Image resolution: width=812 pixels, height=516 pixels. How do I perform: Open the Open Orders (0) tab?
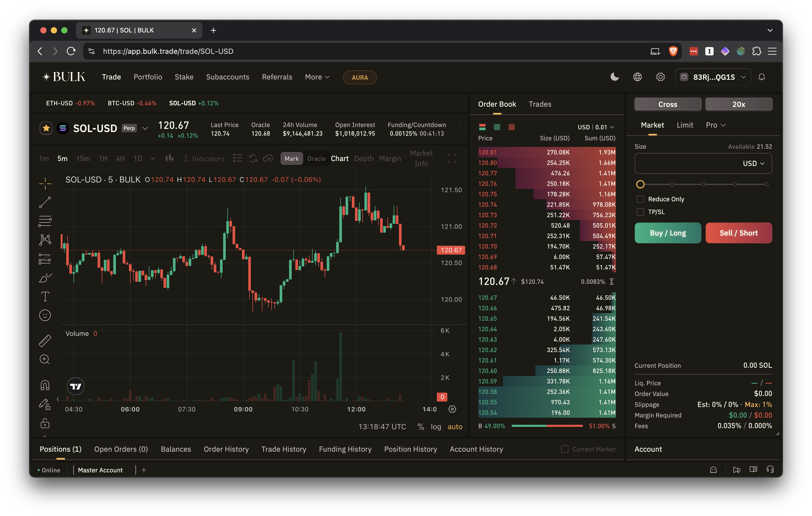121,449
